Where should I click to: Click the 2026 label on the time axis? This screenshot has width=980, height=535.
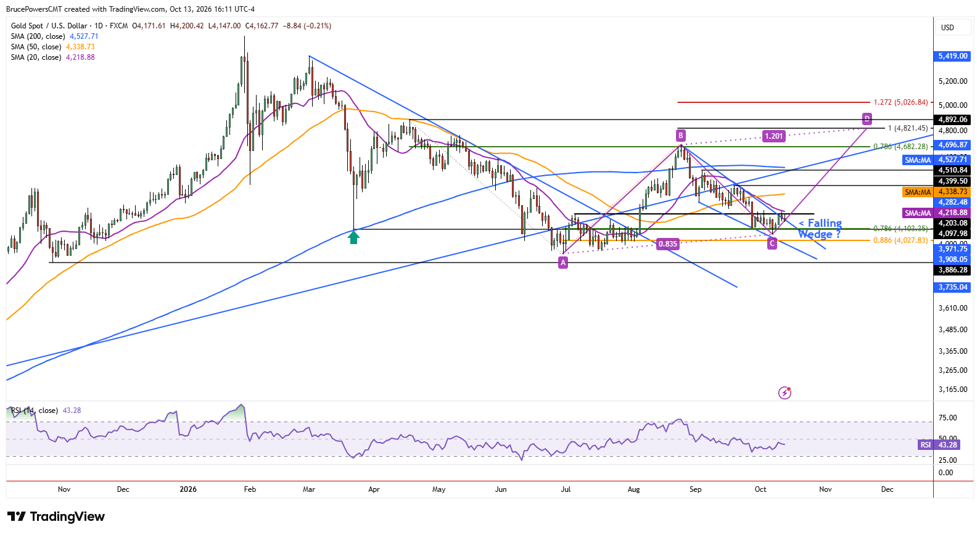pyautogui.click(x=188, y=489)
